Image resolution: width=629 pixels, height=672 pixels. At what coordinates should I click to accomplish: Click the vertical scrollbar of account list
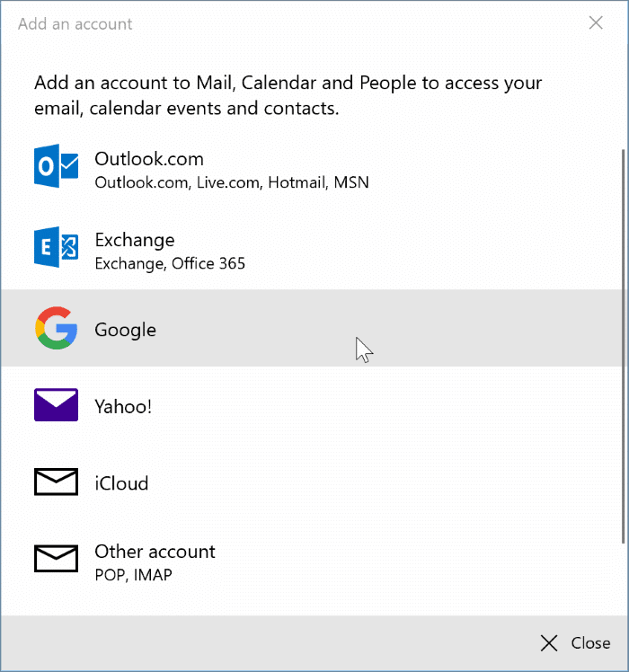[x=624, y=346]
